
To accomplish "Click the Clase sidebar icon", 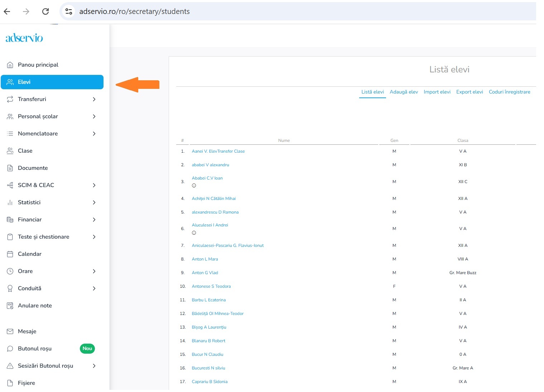I will [10, 151].
